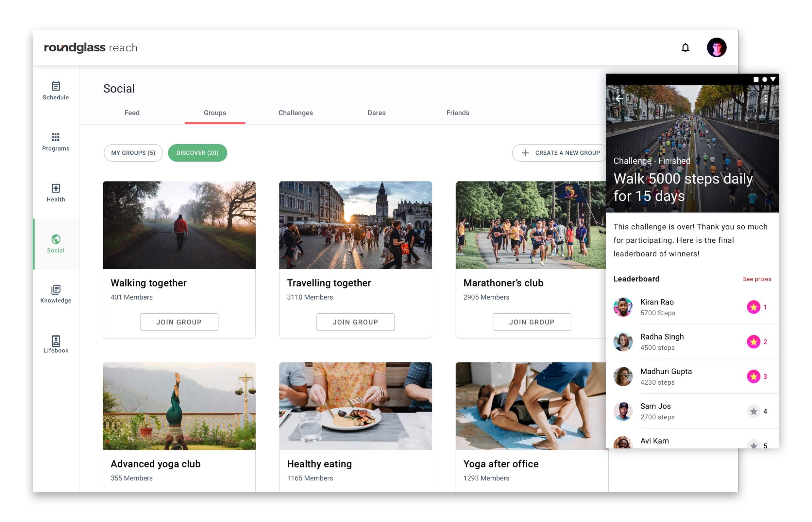
Task: Click Madhuri Gupta's rank 3 star badge
Action: (753, 376)
